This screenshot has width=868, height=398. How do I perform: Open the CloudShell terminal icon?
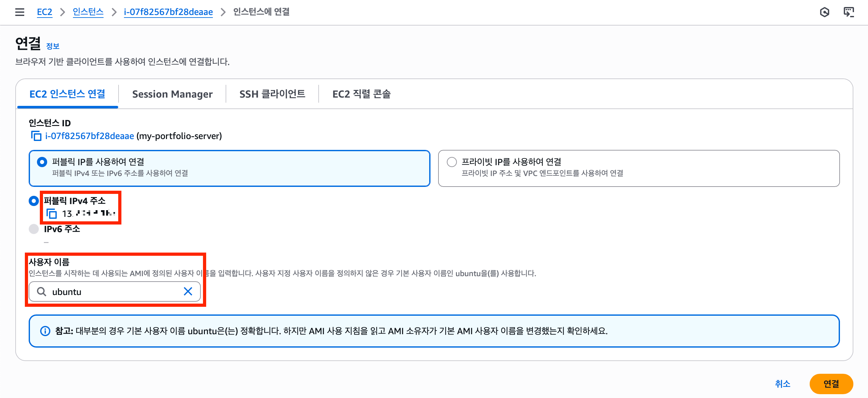point(849,12)
